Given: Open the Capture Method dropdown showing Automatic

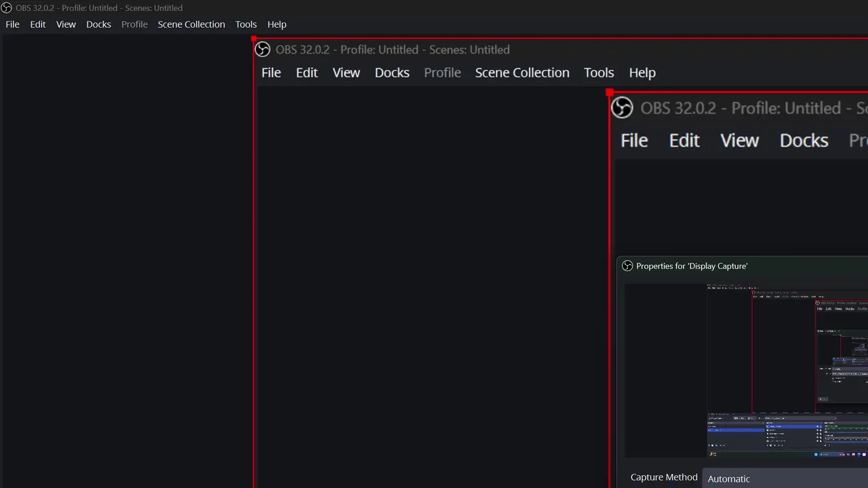Looking at the screenshot, I should pyautogui.click(x=787, y=479).
